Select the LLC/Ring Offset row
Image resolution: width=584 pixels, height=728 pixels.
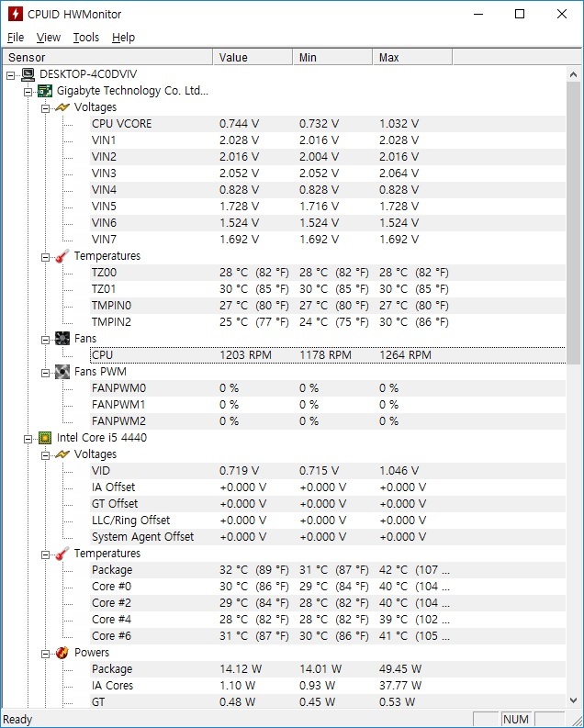pos(328,521)
